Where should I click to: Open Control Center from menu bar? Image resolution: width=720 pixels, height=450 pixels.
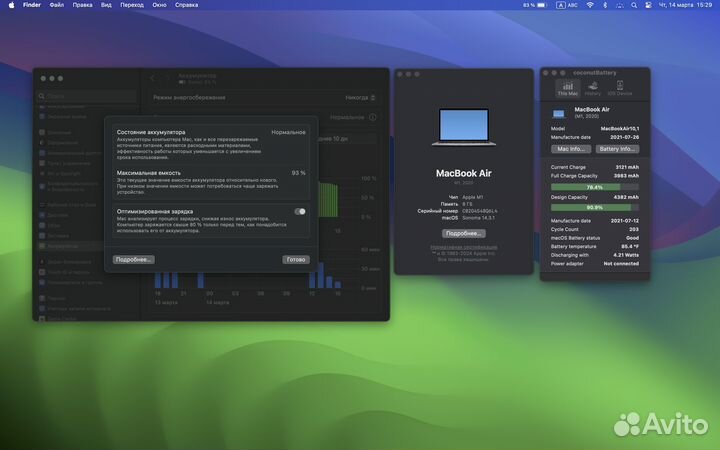pyautogui.click(x=648, y=5)
